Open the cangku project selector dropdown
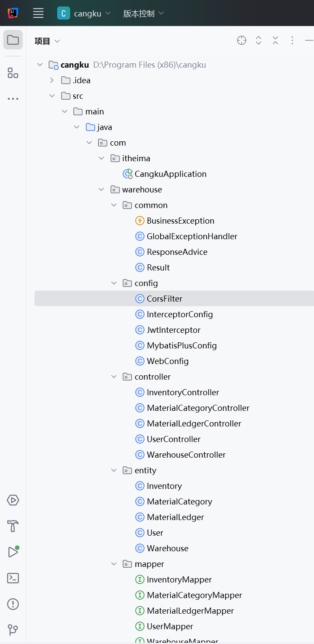The height and width of the screenshot is (644, 314). [84, 13]
